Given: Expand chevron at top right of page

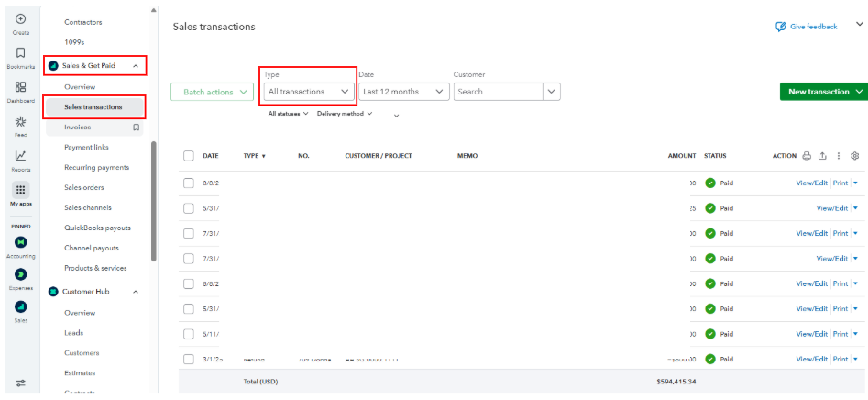Looking at the screenshot, I should [x=860, y=24].
